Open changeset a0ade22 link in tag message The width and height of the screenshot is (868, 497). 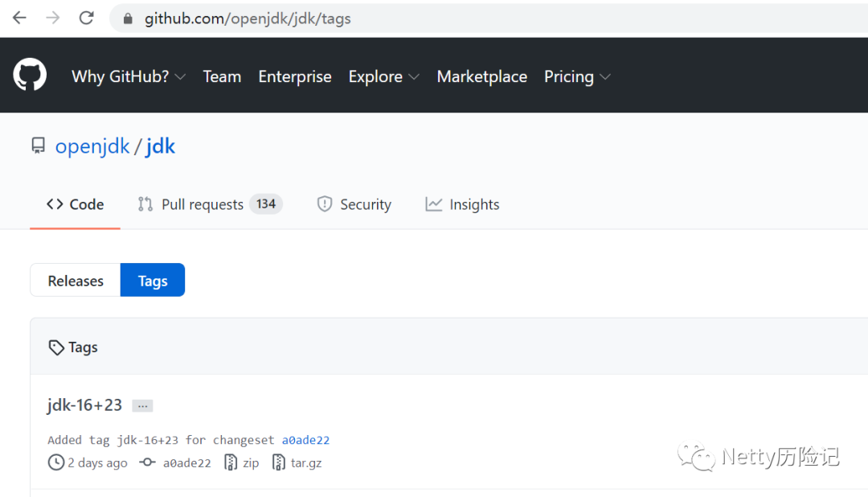(x=305, y=440)
